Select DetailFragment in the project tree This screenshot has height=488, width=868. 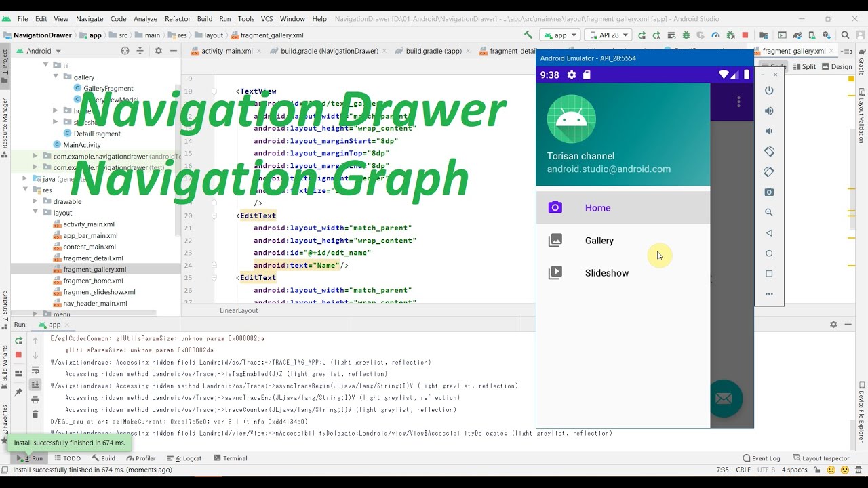97,134
